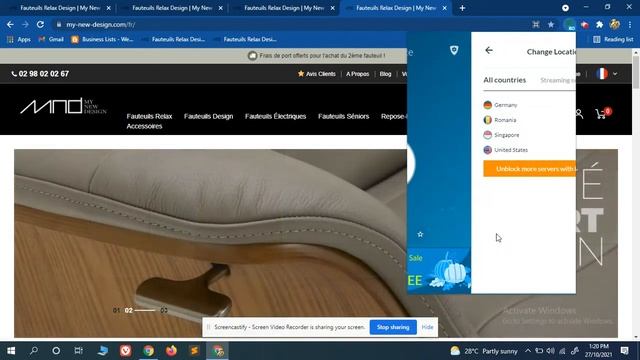Click the red recorder extension icon

[x=584, y=24]
